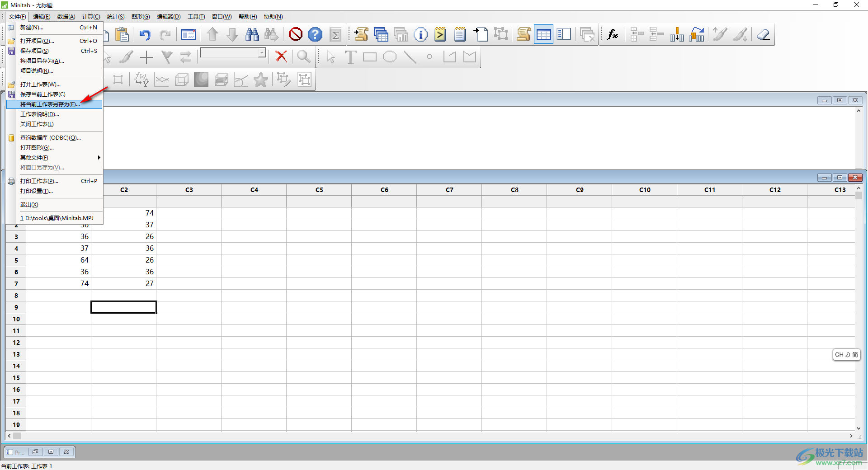
Task: Open the Command Line history icon
Action: pos(441,34)
